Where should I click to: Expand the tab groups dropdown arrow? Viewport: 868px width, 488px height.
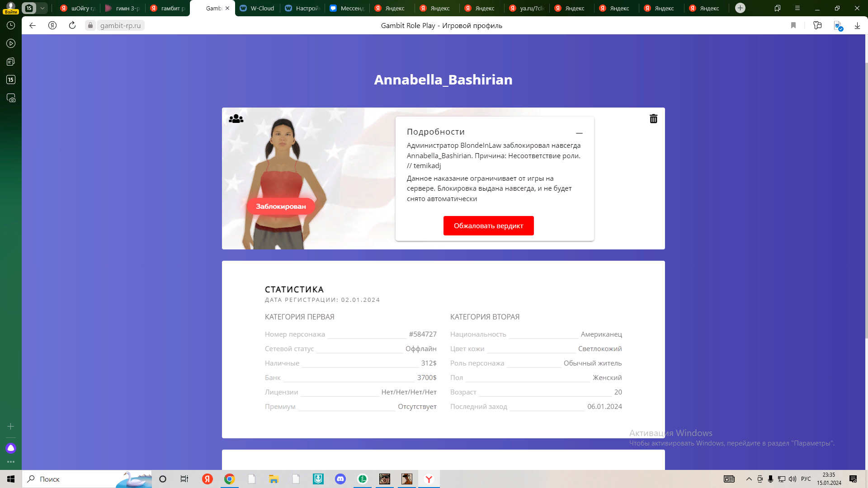point(42,8)
